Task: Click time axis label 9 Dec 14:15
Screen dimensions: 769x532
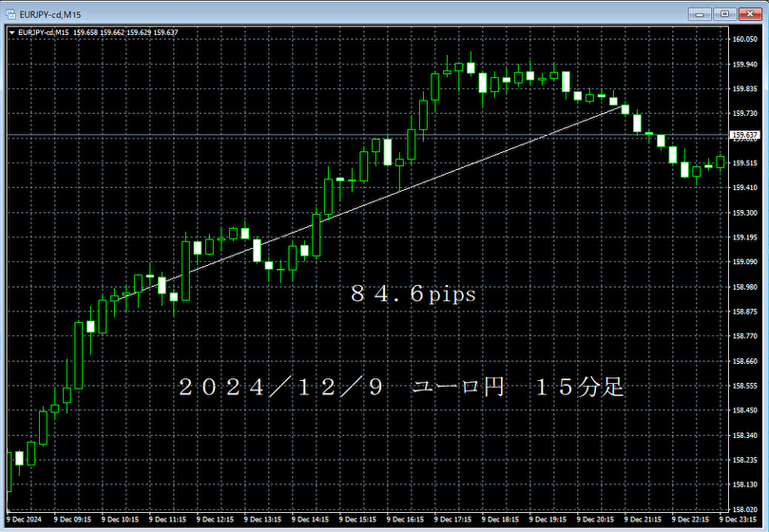Action: point(310,520)
